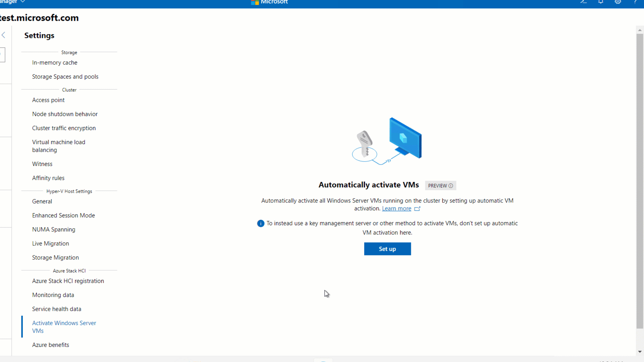This screenshot has height=362, width=644.
Task: Select Azure Stack HCI registration
Action: tap(68, 281)
